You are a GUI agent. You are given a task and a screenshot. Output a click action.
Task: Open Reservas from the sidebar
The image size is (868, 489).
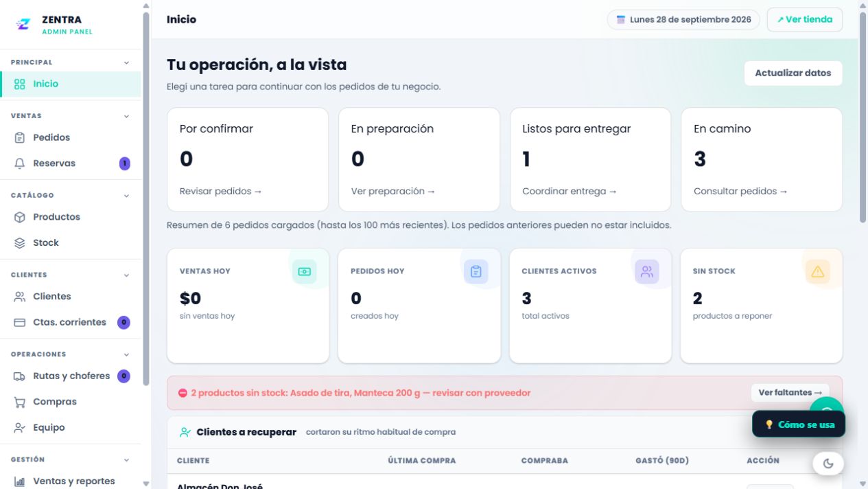click(x=71, y=163)
